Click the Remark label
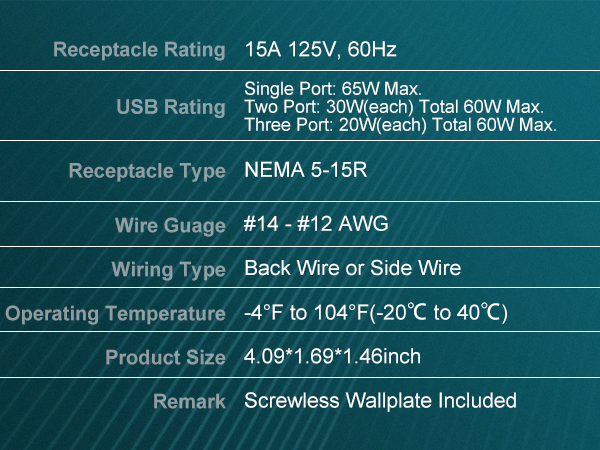This screenshot has width=600, height=450. click(189, 402)
